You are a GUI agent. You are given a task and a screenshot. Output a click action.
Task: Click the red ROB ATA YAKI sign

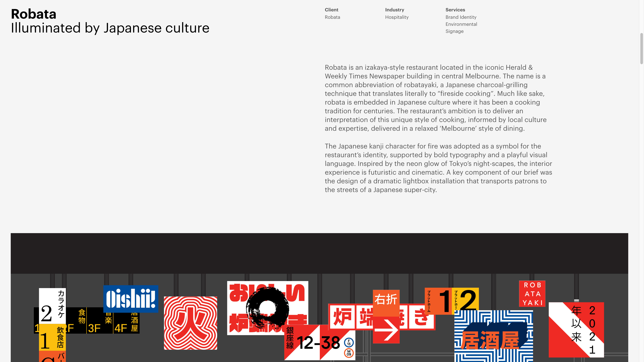coord(532,294)
